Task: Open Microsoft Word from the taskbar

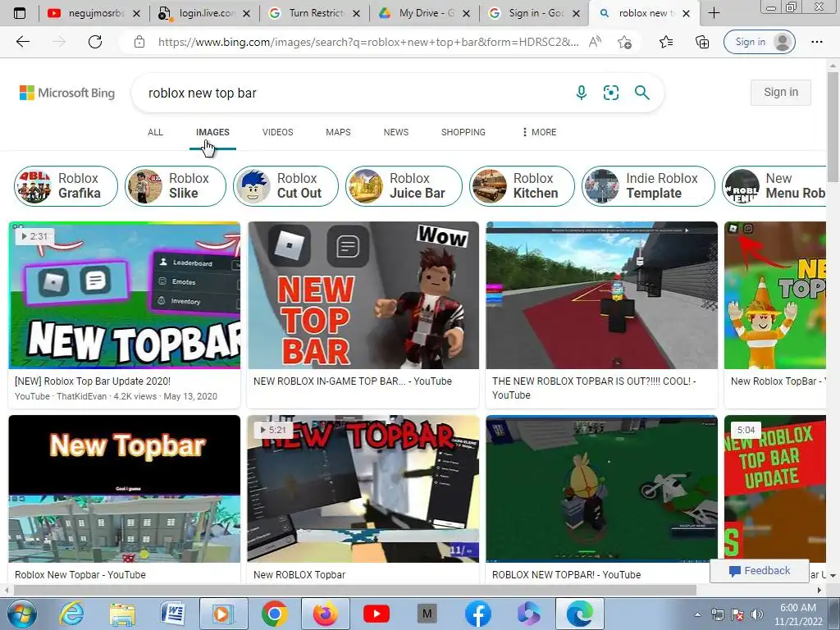Action: coord(172,614)
